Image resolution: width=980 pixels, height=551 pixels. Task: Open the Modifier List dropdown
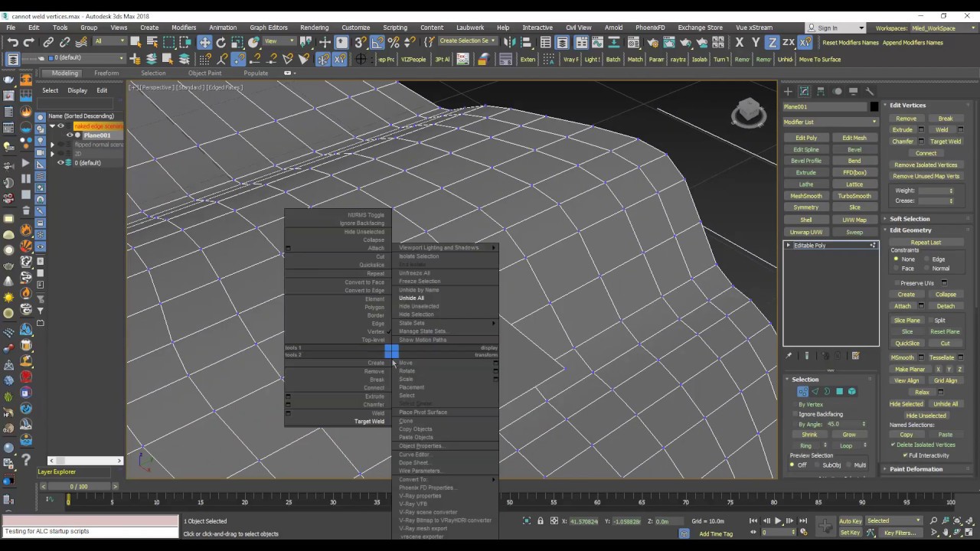pyautogui.click(x=830, y=122)
